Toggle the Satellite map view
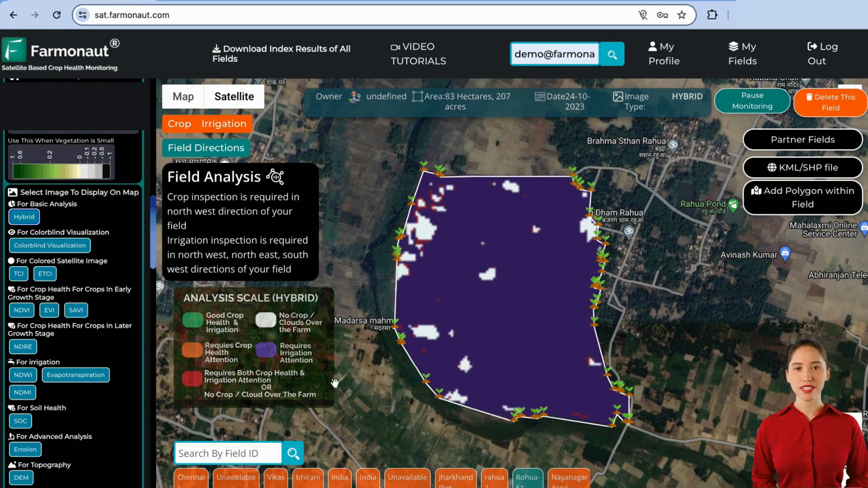This screenshot has height=488, width=868. click(x=234, y=97)
